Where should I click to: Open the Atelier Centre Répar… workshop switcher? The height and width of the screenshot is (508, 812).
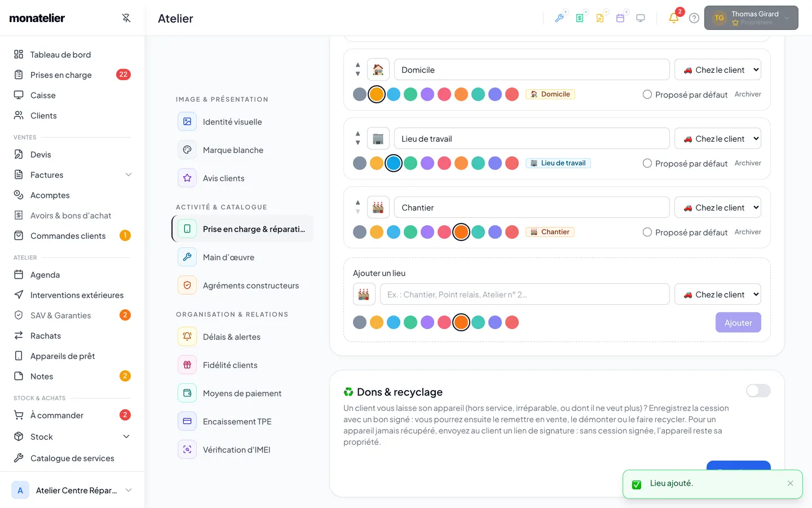tap(72, 491)
